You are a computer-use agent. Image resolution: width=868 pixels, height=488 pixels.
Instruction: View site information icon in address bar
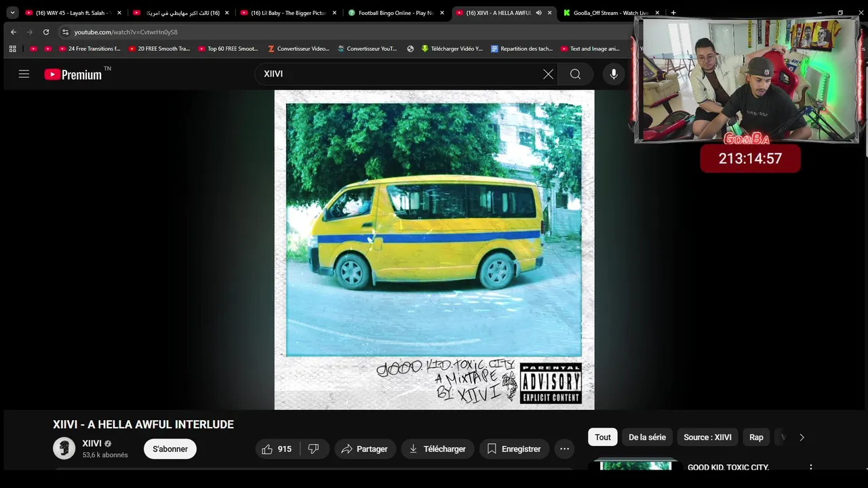tap(65, 32)
